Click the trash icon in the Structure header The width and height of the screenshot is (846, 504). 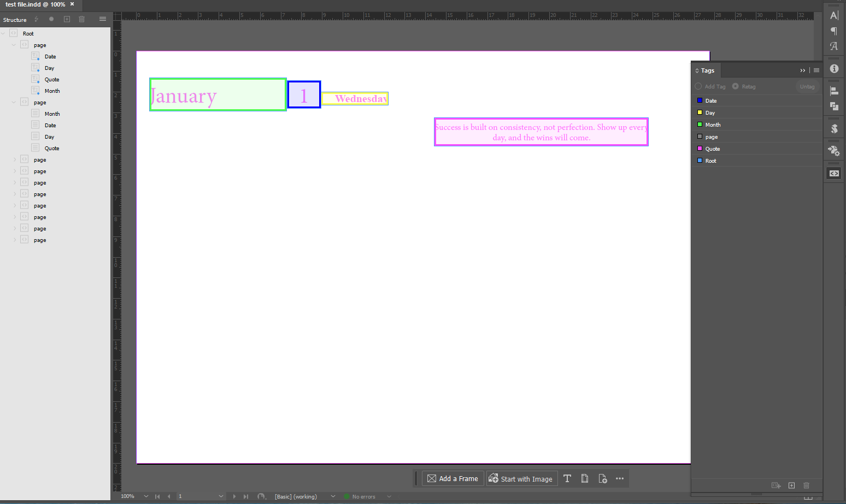82,19
